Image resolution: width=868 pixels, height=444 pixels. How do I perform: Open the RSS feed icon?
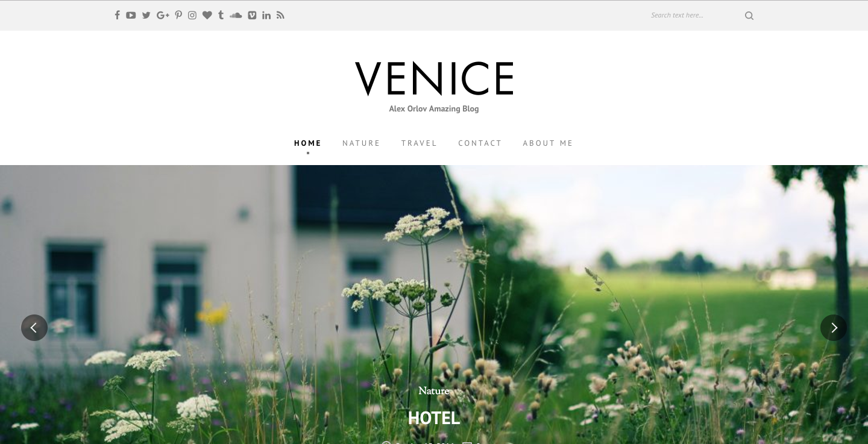[x=280, y=15]
